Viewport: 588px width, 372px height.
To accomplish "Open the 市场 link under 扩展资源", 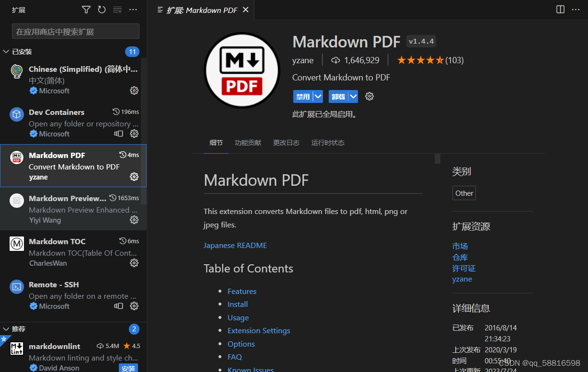I will pyautogui.click(x=460, y=246).
